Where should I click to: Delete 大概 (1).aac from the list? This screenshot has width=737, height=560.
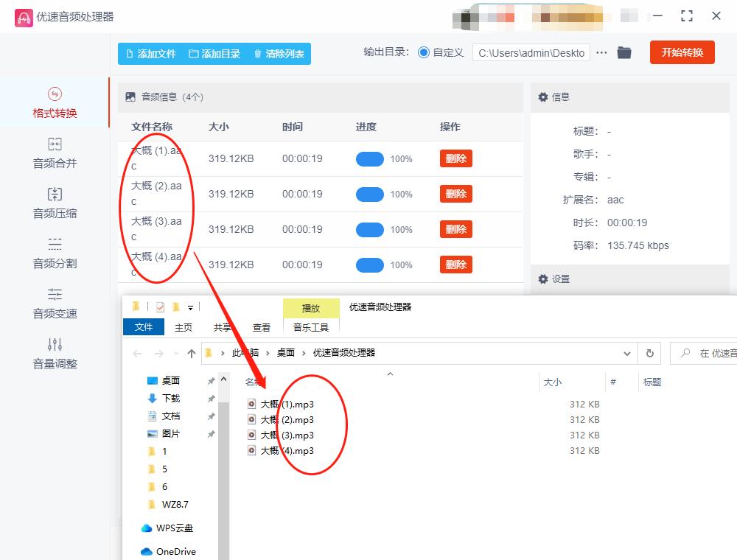(x=455, y=158)
